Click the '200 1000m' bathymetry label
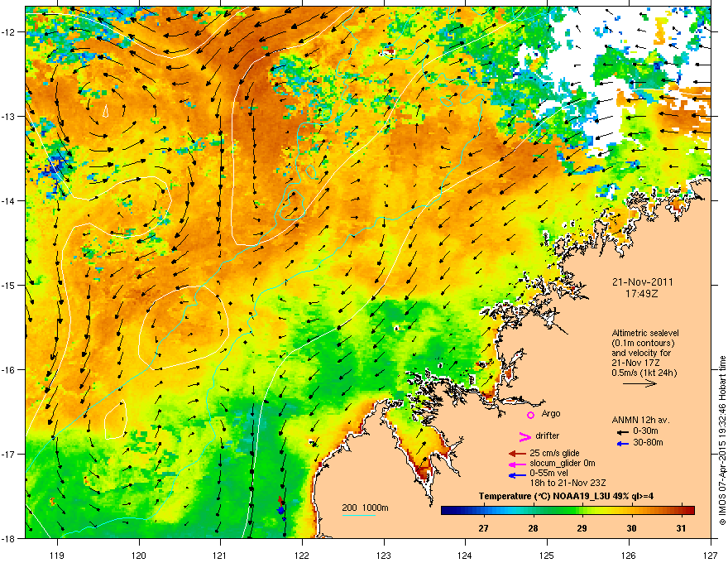 tap(365, 508)
